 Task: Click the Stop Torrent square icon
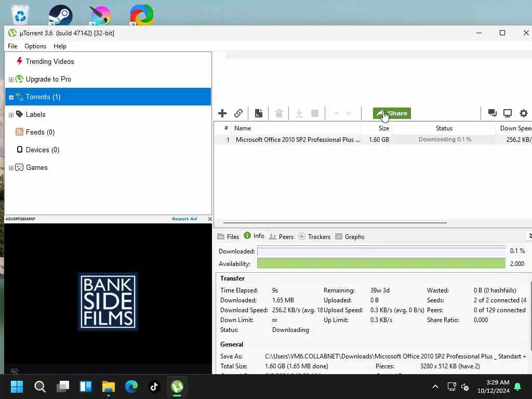pyautogui.click(x=315, y=113)
